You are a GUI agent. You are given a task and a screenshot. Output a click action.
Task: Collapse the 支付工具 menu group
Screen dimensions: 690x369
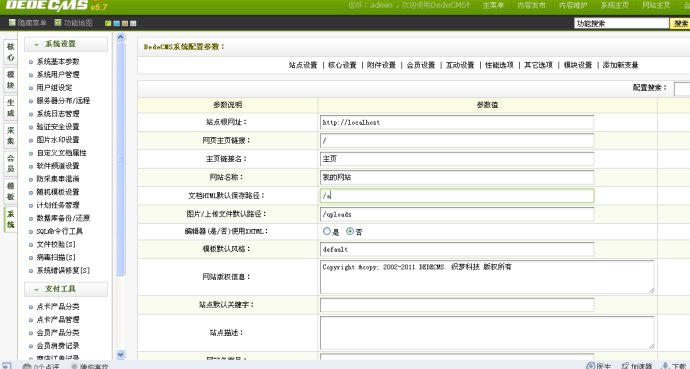pyautogui.click(x=66, y=289)
